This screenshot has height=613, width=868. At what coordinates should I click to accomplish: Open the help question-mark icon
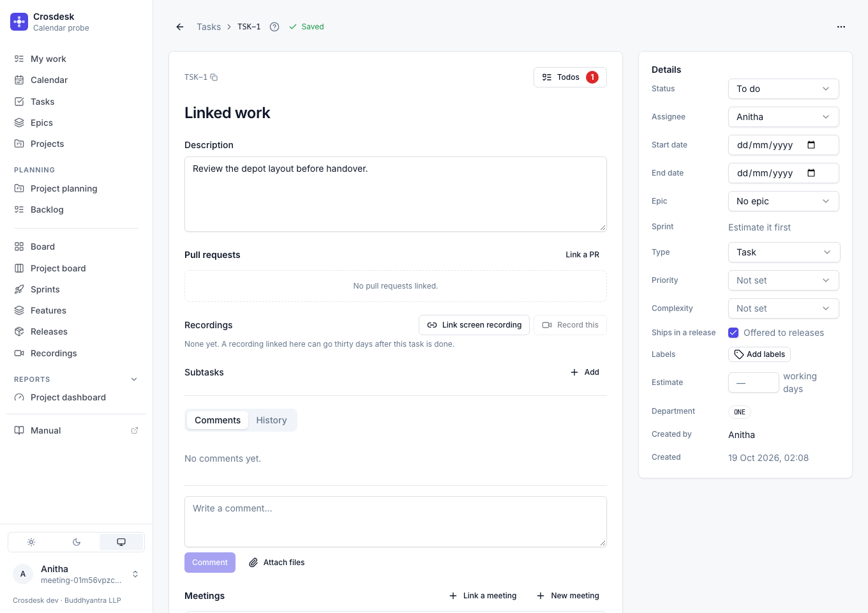point(274,27)
